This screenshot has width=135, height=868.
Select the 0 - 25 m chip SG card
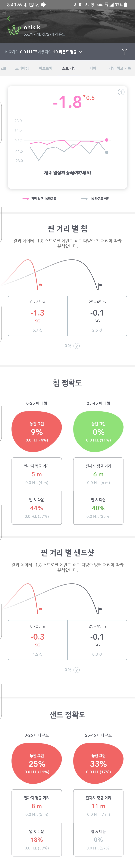click(x=38, y=316)
